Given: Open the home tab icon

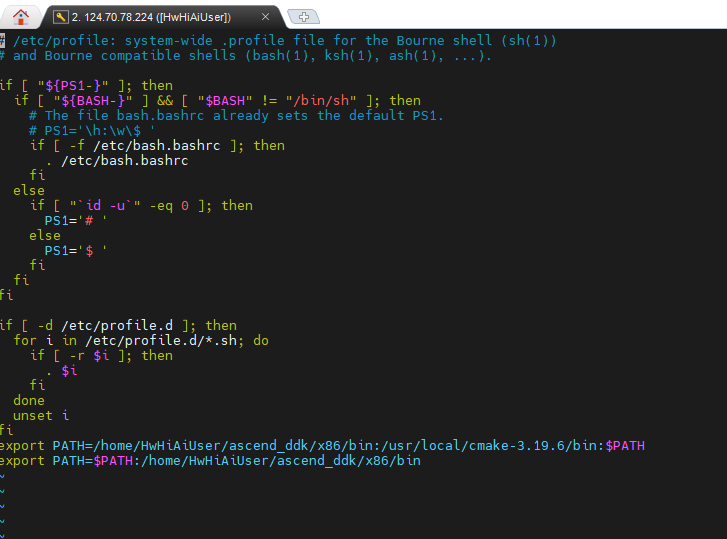Looking at the screenshot, I should click(x=20, y=17).
